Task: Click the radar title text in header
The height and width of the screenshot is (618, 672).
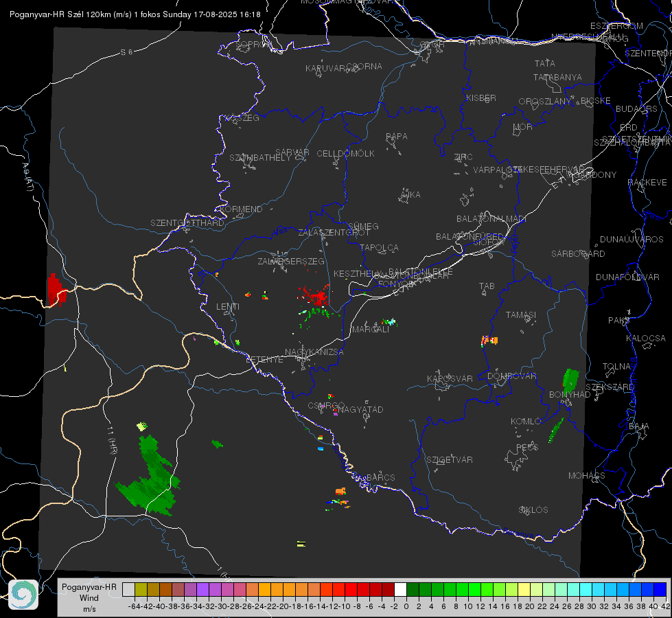Action: [135, 14]
